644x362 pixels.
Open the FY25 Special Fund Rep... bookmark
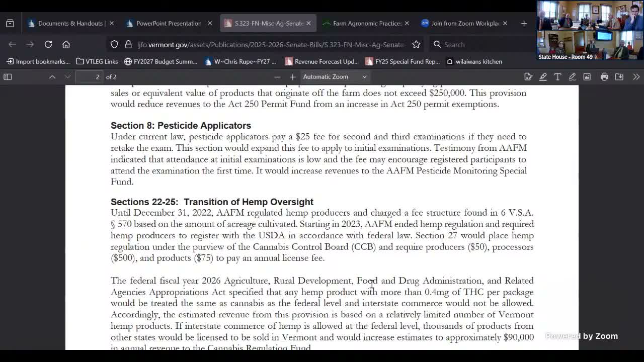pyautogui.click(x=403, y=61)
